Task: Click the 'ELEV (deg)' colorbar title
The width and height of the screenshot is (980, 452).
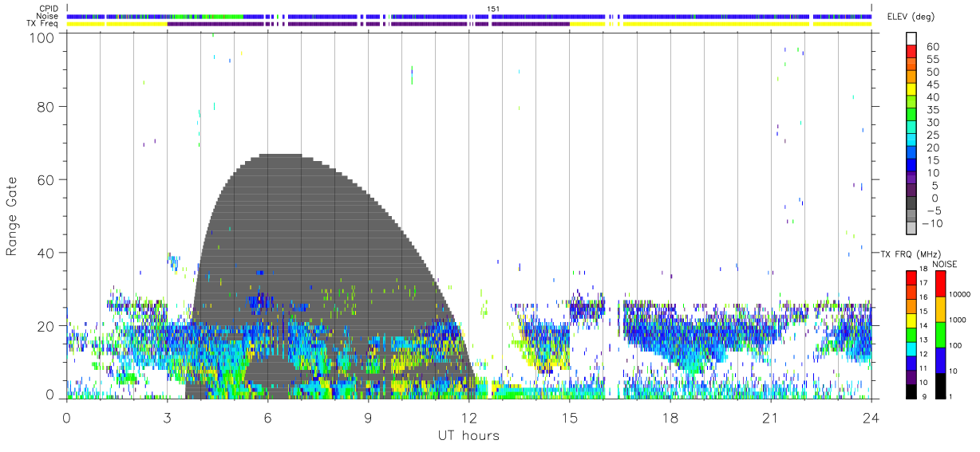Action: (911, 18)
